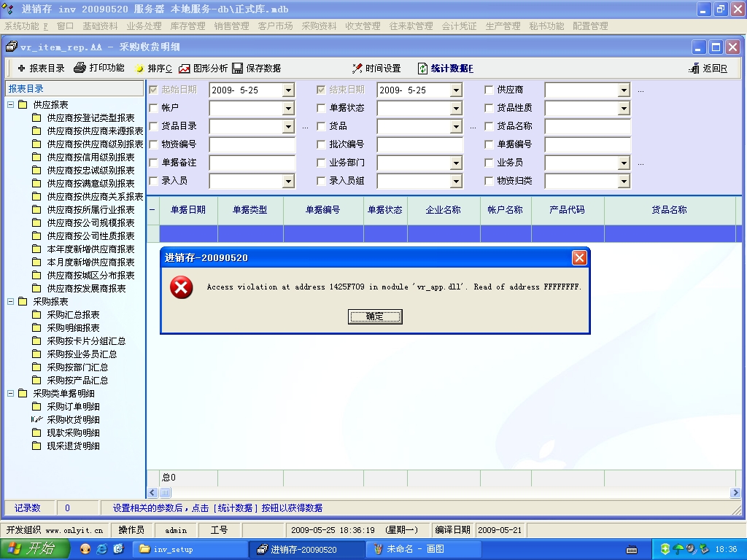Viewport: 747px width, 560px height.
Task: Click the 返回 return icon
Action: pos(694,69)
